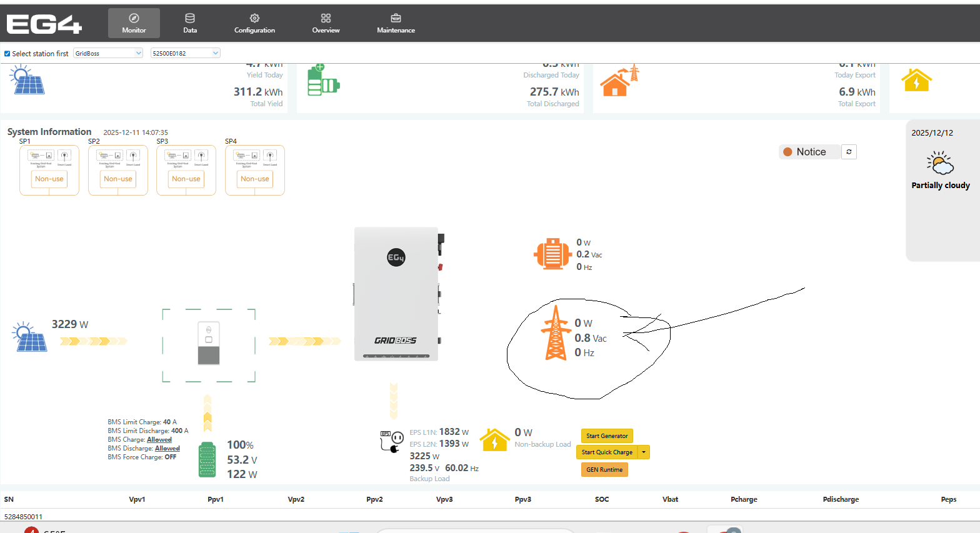Click the yellow non-backup load house icon
980x533 pixels.
pyautogui.click(x=494, y=440)
